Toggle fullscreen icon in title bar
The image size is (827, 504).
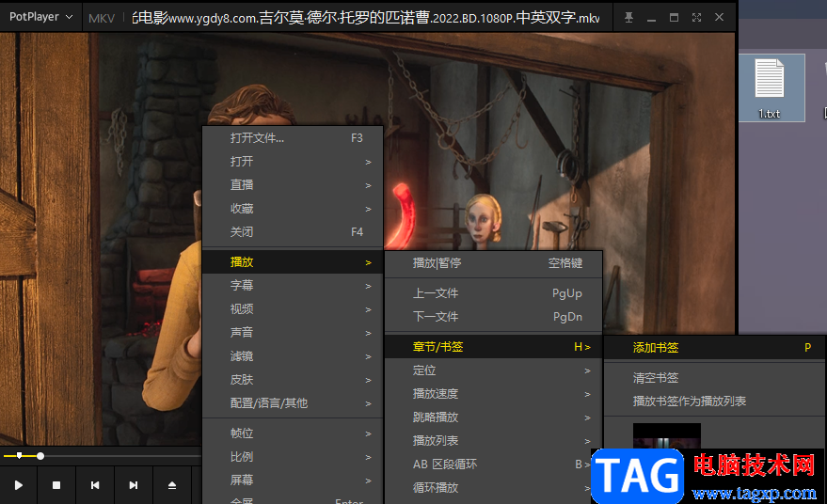697,18
